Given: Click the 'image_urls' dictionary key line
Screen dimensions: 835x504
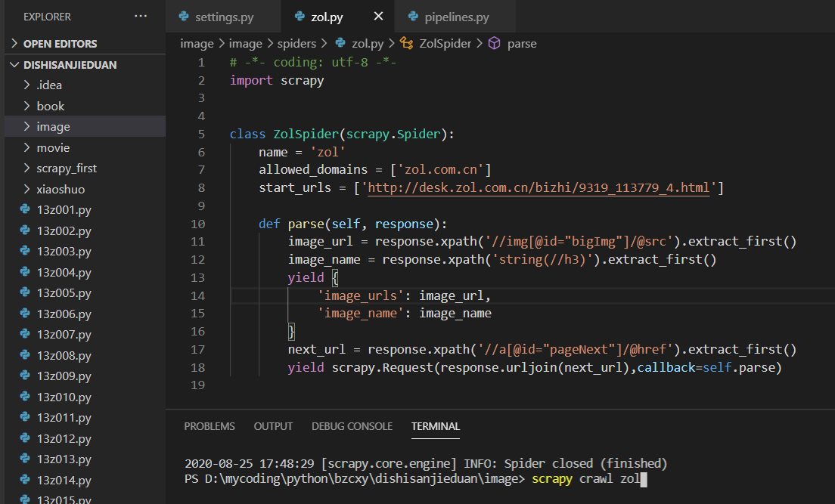Looking at the screenshot, I should pyautogui.click(x=404, y=296).
